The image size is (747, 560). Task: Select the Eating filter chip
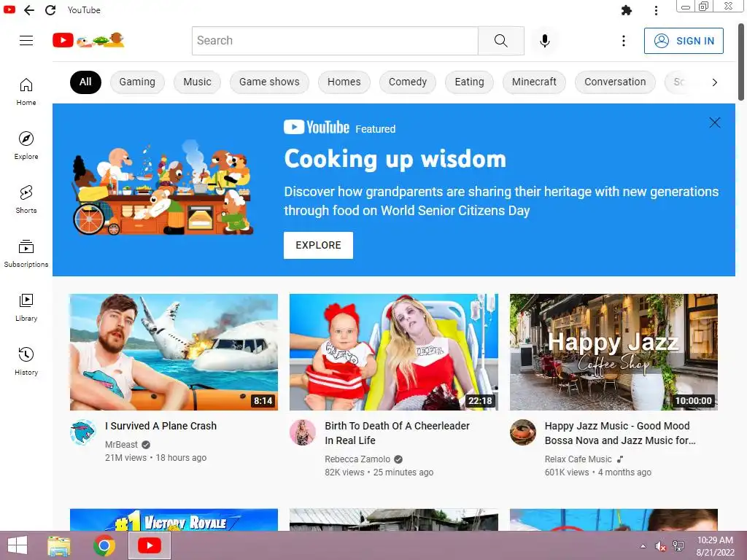(469, 82)
